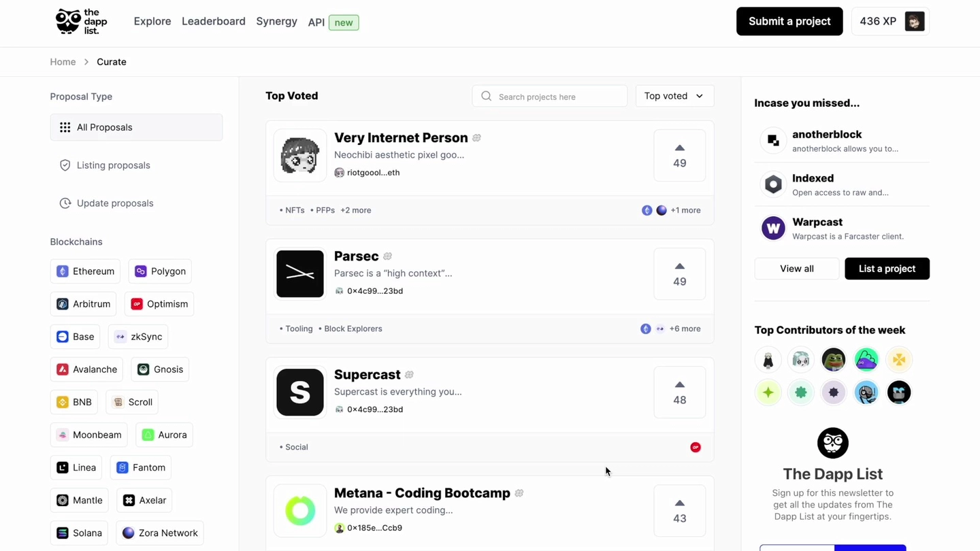The height and width of the screenshot is (551, 980).
Task: Open the Parsec black logo thumbnail
Action: (300, 274)
